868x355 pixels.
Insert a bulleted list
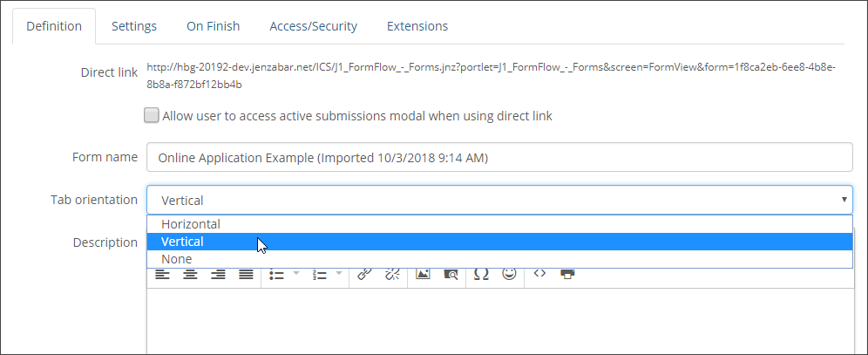(x=277, y=275)
